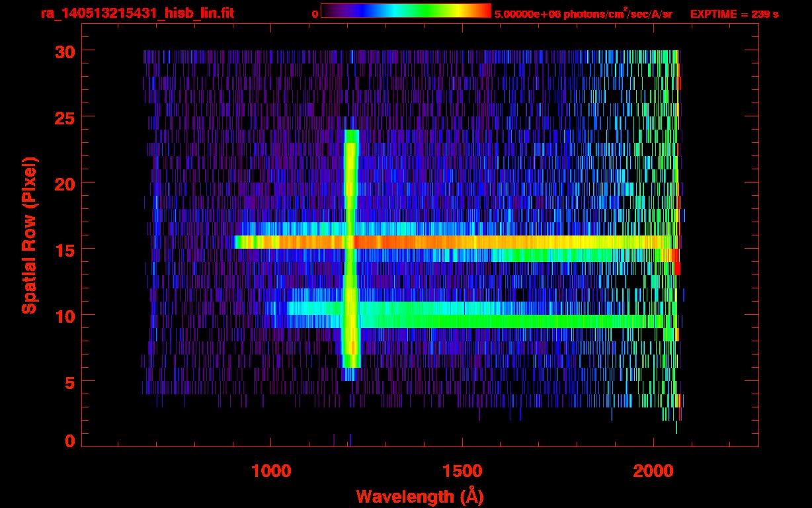Image resolution: width=812 pixels, height=508 pixels.
Task: Click the y-axis tick label 0
Action: tap(69, 441)
